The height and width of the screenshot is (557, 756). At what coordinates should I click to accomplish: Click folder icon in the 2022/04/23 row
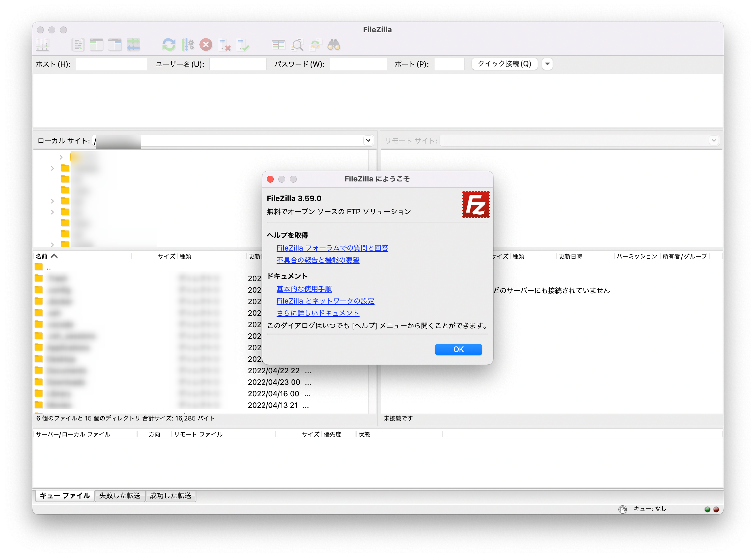39,382
